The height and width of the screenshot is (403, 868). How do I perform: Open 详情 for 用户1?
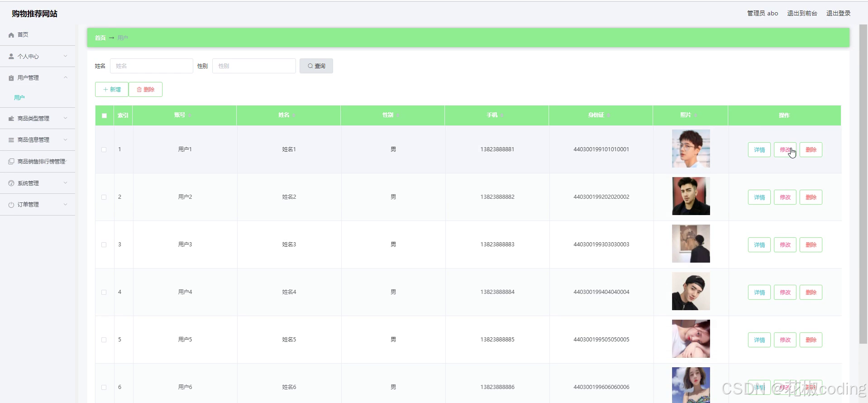coord(759,150)
